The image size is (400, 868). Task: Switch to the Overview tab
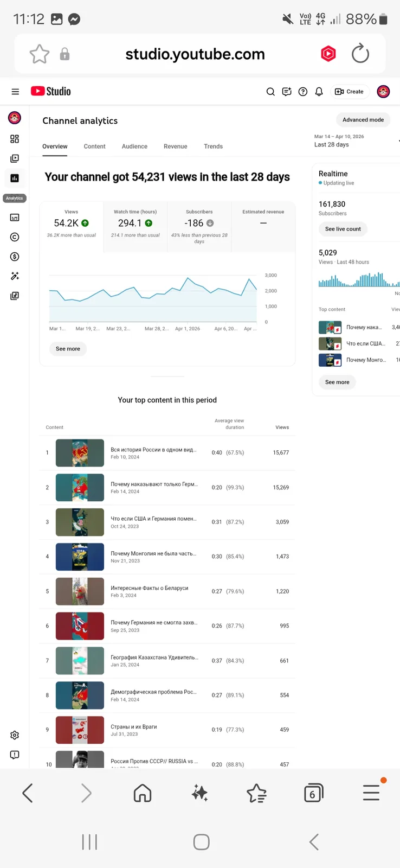55,146
